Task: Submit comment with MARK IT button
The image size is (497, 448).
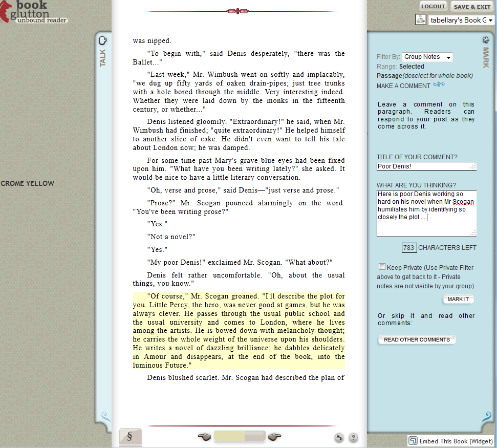Action: tap(458, 300)
